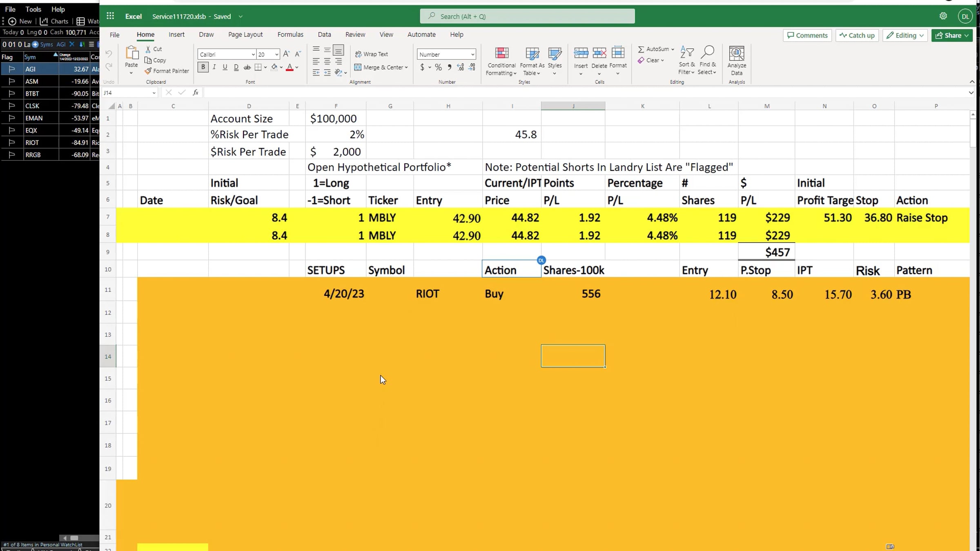Viewport: 980px width, 551px height.
Task: Open the DL account avatar
Action: tap(965, 16)
